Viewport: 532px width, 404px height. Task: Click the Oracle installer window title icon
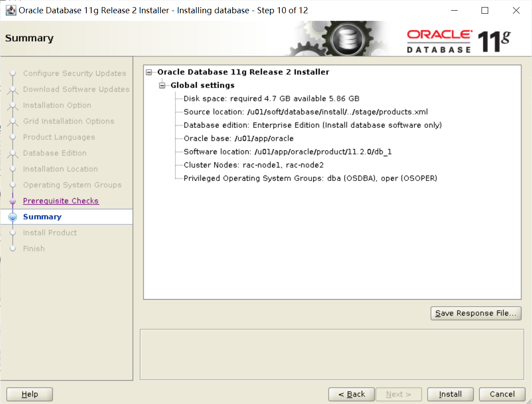click(11, 11)
